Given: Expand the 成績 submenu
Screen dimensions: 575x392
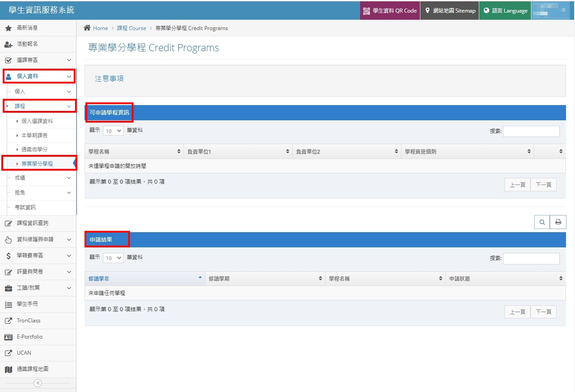Looking at the screenshot, I should [42, 178].
